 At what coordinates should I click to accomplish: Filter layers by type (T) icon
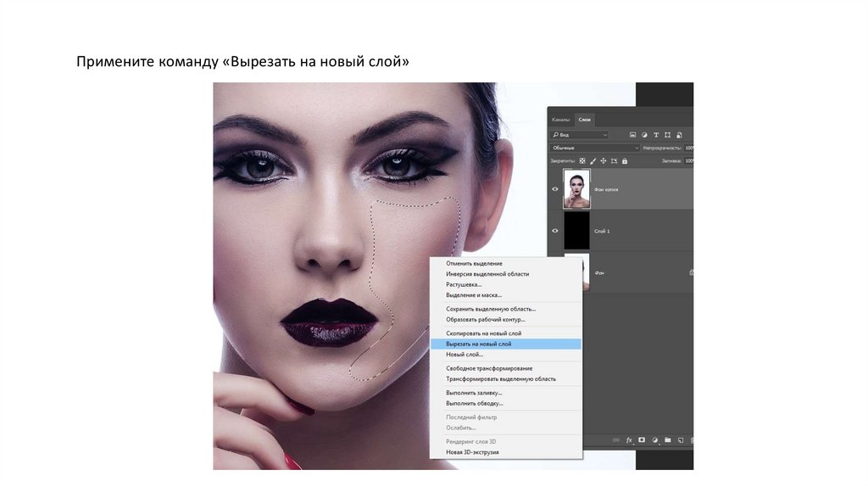pos(656,135)
